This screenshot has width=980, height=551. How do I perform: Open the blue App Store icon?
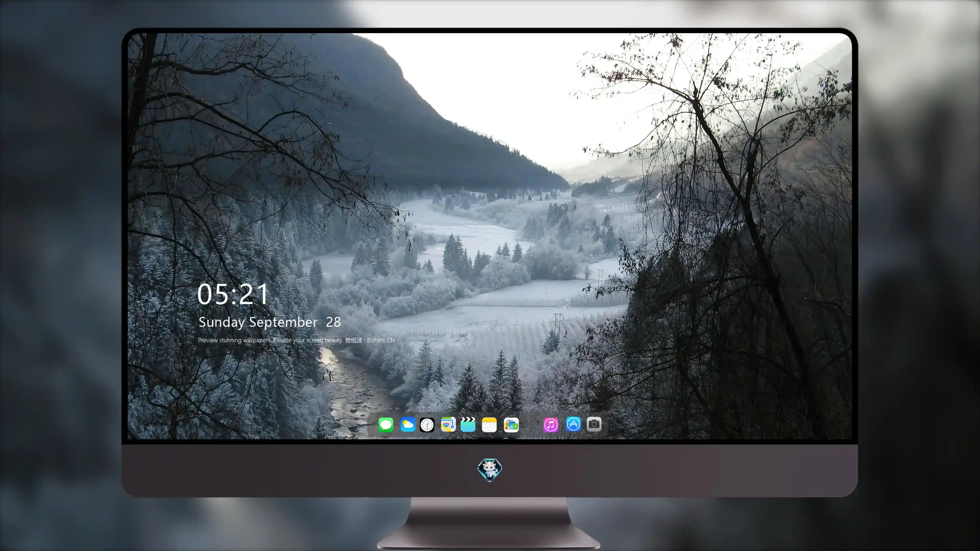[573, 424]
